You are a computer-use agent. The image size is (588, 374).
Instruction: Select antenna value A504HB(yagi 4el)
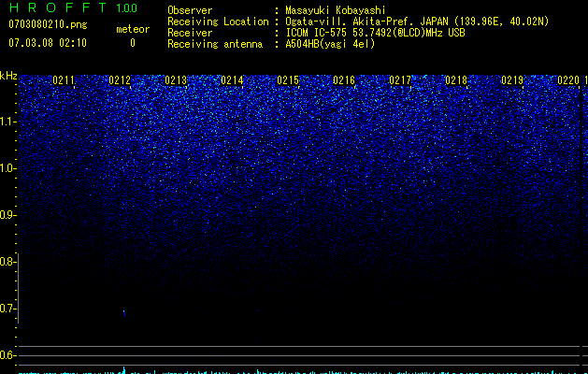click(330, 44)
